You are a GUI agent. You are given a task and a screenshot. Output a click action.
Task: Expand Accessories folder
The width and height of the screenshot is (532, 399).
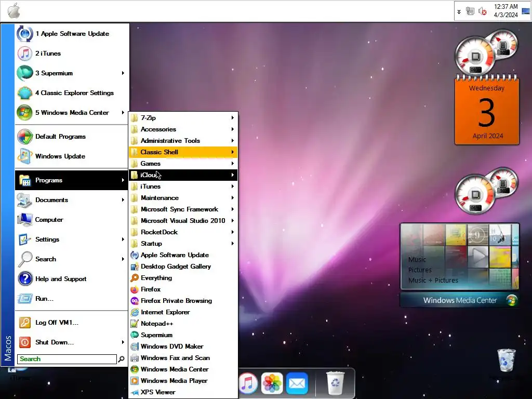coord(183,129)
